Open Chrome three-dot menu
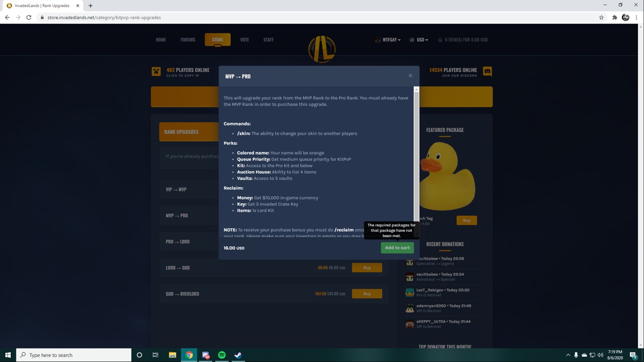The height and width of the screenshot is (362, 644). (x=636, y=18)
